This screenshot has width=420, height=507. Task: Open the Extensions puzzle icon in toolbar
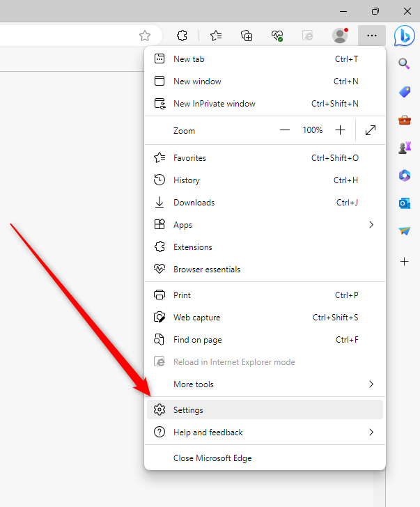click(x=182, y=36)
